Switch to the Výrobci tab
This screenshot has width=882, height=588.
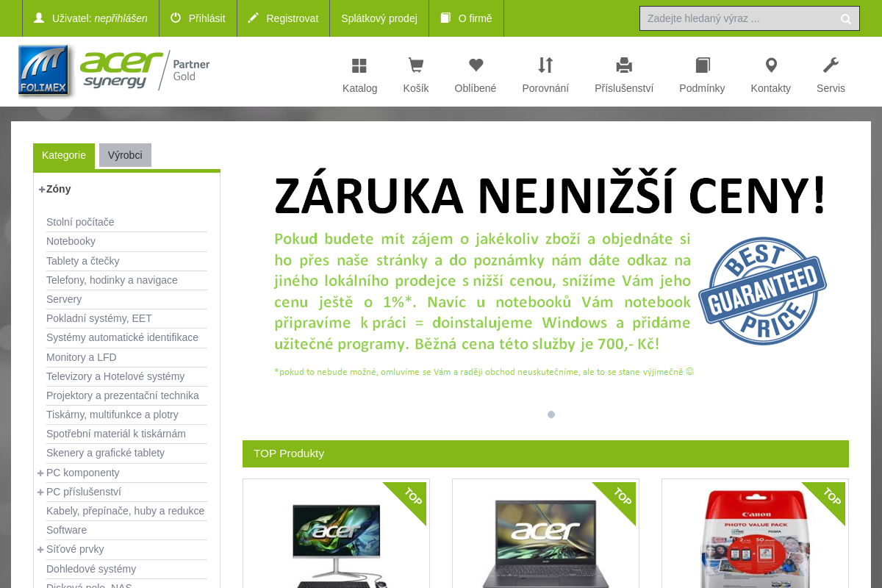125,155
